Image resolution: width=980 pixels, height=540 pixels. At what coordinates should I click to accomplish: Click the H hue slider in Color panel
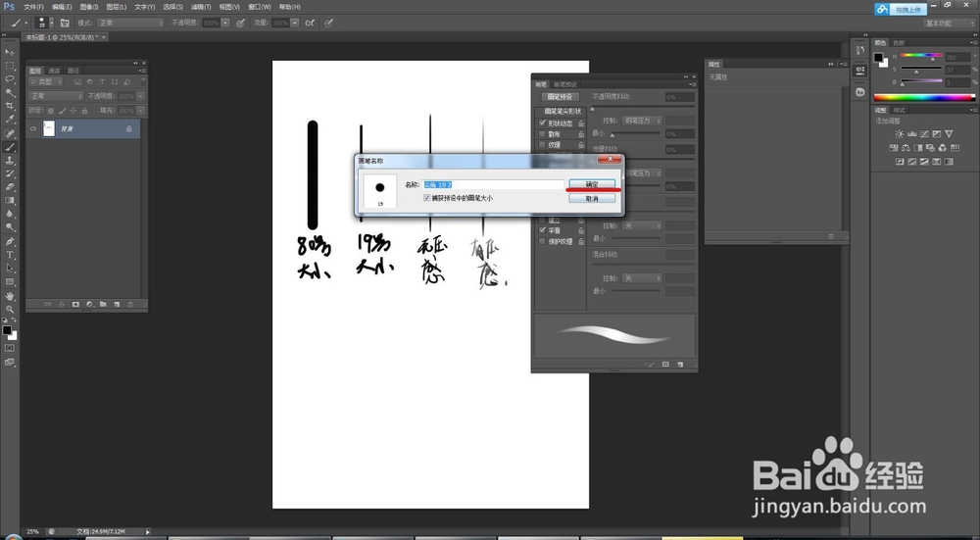coord(921,56)
